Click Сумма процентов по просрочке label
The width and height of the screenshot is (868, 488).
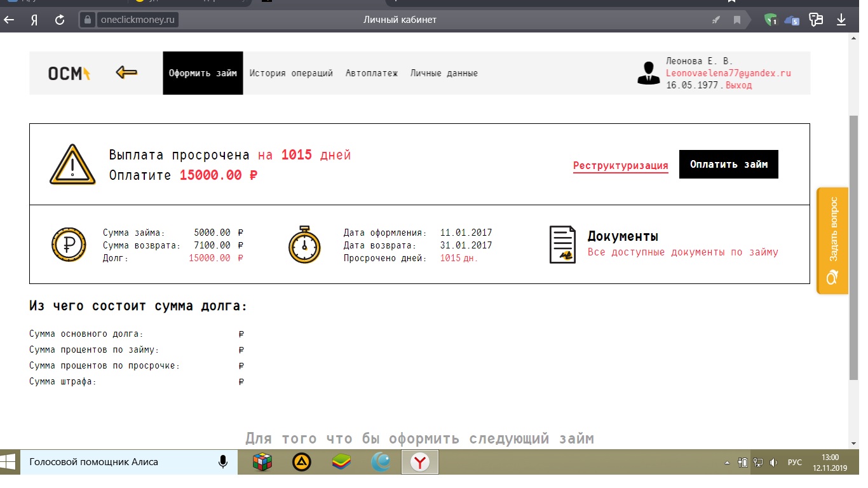point(105,366)
